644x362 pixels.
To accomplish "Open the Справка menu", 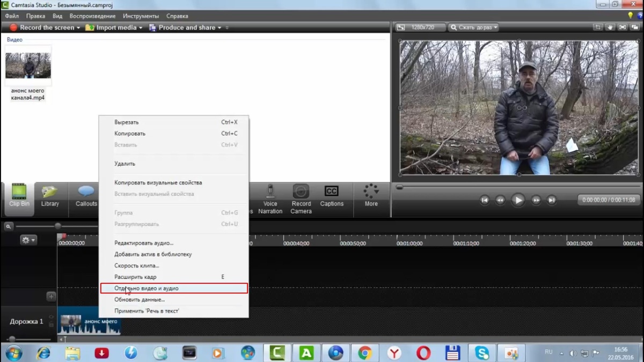I will 177,16.
